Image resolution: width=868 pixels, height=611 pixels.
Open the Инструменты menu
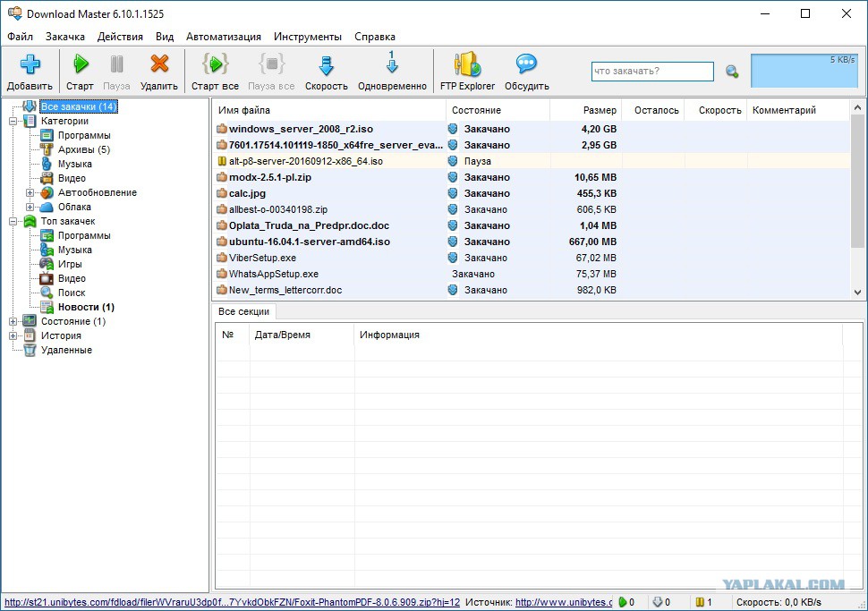click(x=308, y=37)
